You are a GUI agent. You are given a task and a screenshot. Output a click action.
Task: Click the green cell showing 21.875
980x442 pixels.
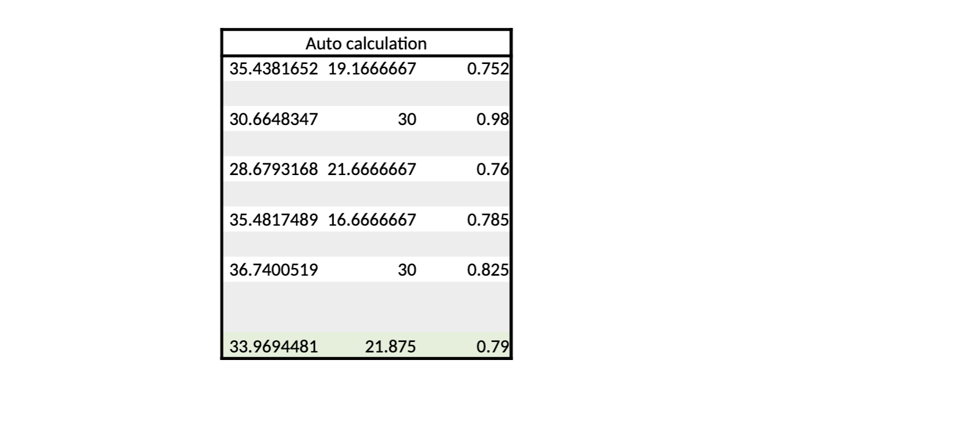[x=372, y=346]
